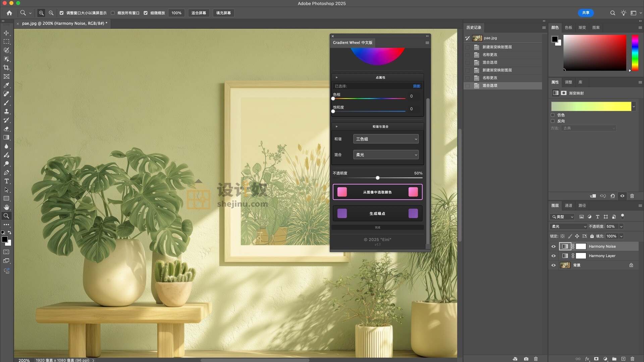Viewport: 644px width, 362px height.
Task: Click the zoom out magnifier icon
Action: point(51,13)
